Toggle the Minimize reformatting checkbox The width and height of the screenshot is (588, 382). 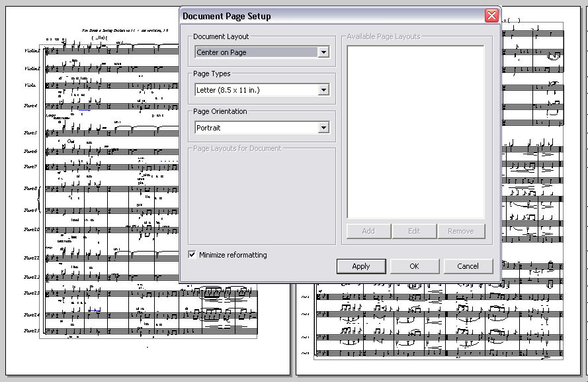(192, 254)
